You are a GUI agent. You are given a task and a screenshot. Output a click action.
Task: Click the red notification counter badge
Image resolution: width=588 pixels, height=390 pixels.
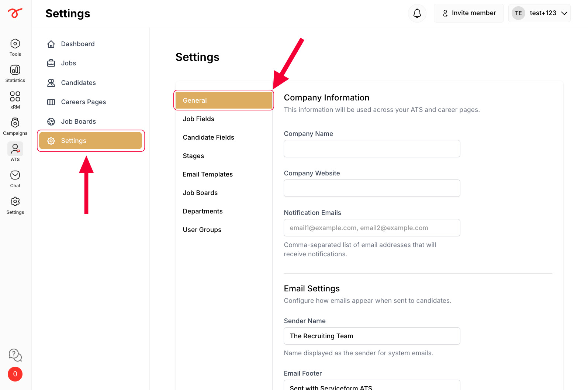pos(15,374)
